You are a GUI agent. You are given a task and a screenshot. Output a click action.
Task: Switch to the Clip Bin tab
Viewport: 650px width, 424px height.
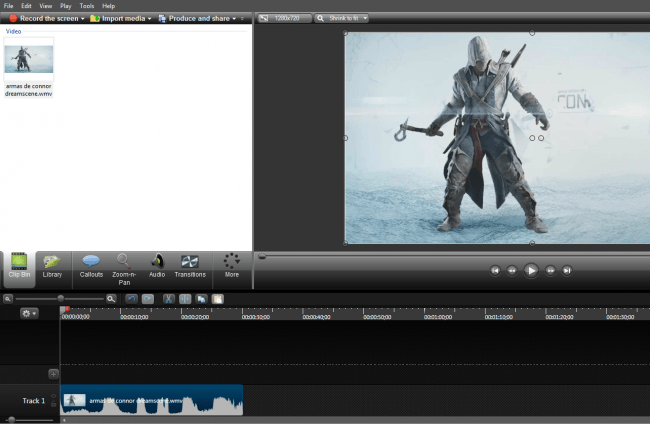(x=19, y=267)
